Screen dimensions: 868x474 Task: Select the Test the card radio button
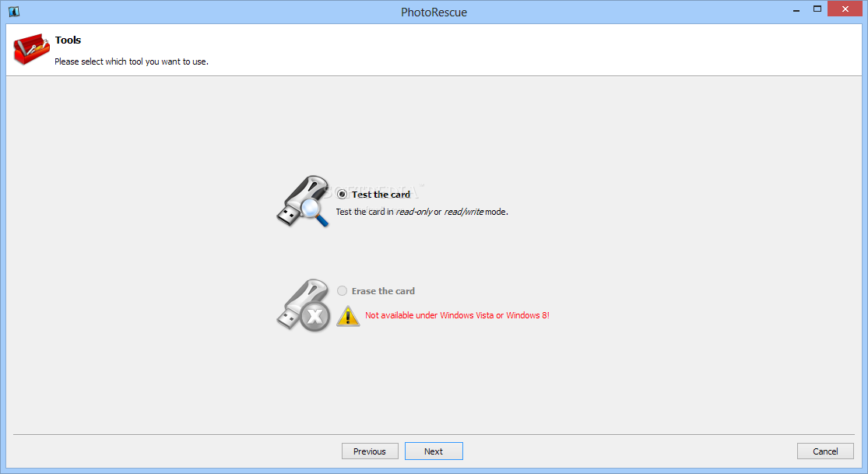point(342,195)
